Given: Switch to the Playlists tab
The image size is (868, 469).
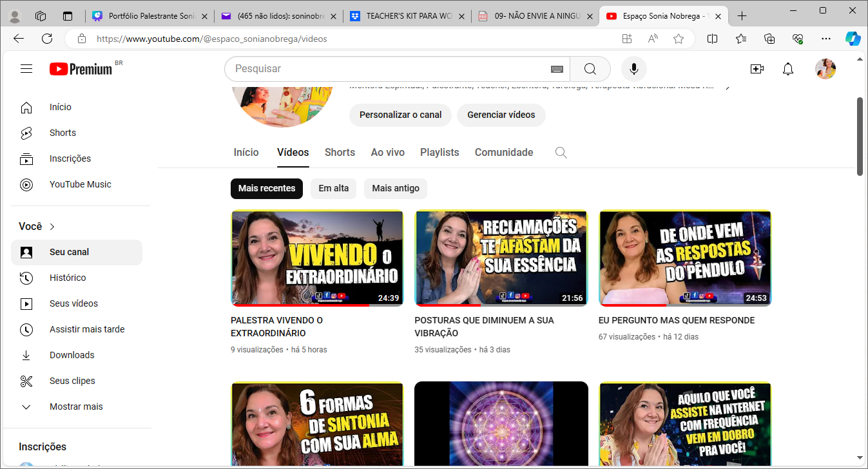Looking at the screenshot, I should pyautogui.click(x=439, y=153).
